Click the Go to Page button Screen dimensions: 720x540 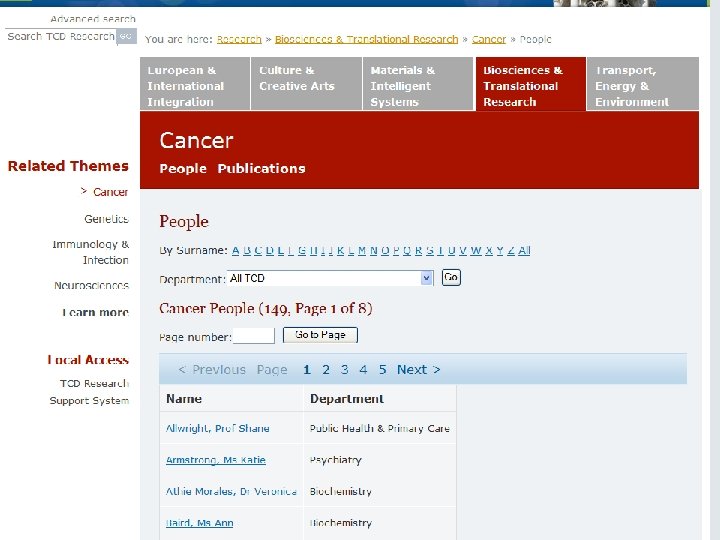point(320,335)
